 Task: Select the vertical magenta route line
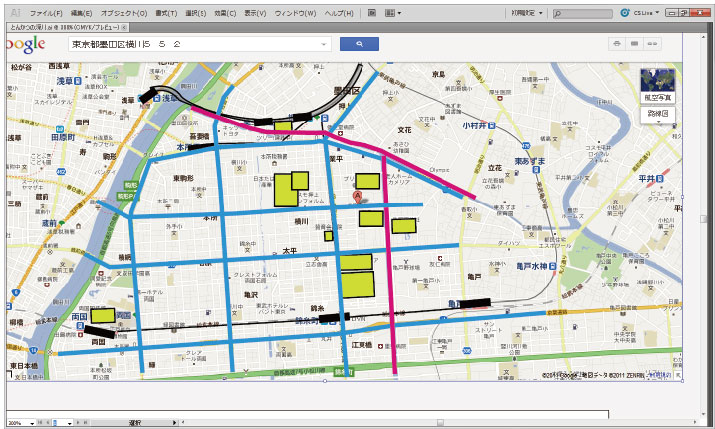389,264
